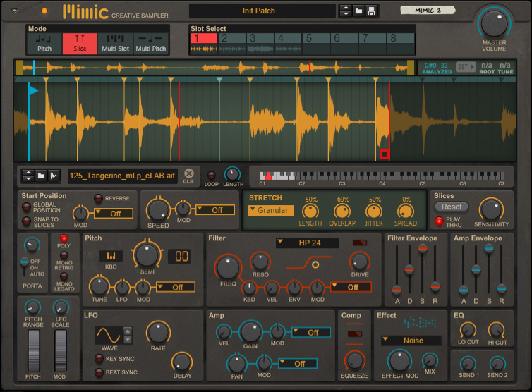Click the slice SENSITIVITY knob
Image resolution: width=532 pixels, height=392 pixels.
491,209
